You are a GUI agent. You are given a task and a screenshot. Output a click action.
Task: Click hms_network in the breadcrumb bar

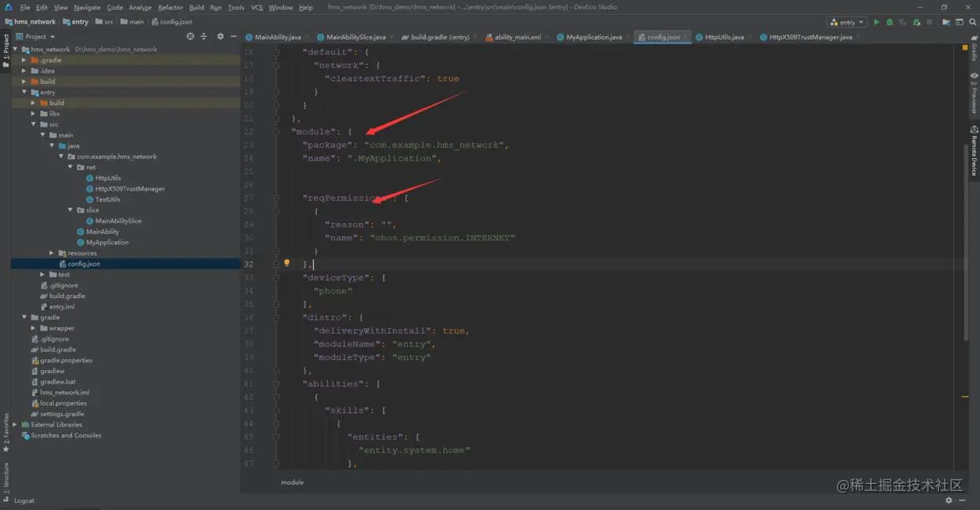[x=30, y=22]
